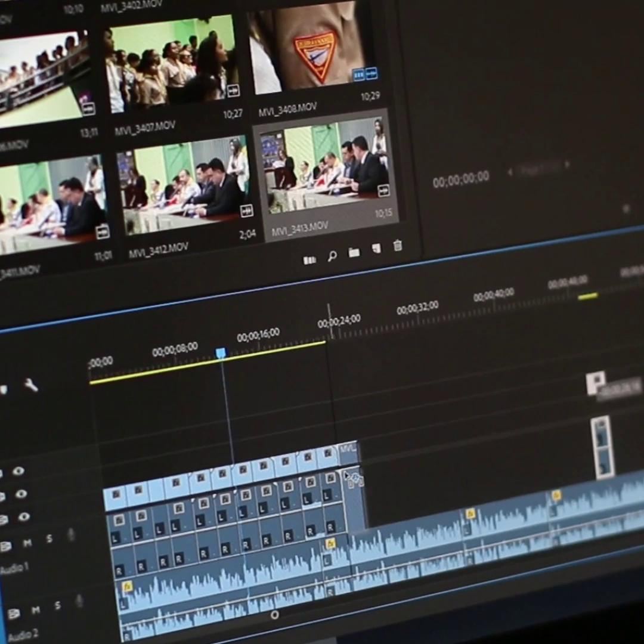Click the zoom scrollbar handle below the timeline
Screen dimensions: 644x644
coord(274,615)
